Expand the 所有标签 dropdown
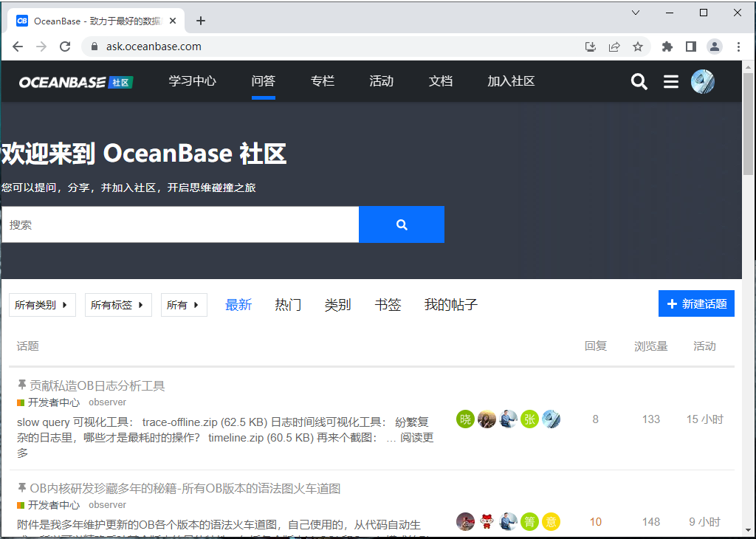Screen dimensions: 756x539 [x=118, y=305]
